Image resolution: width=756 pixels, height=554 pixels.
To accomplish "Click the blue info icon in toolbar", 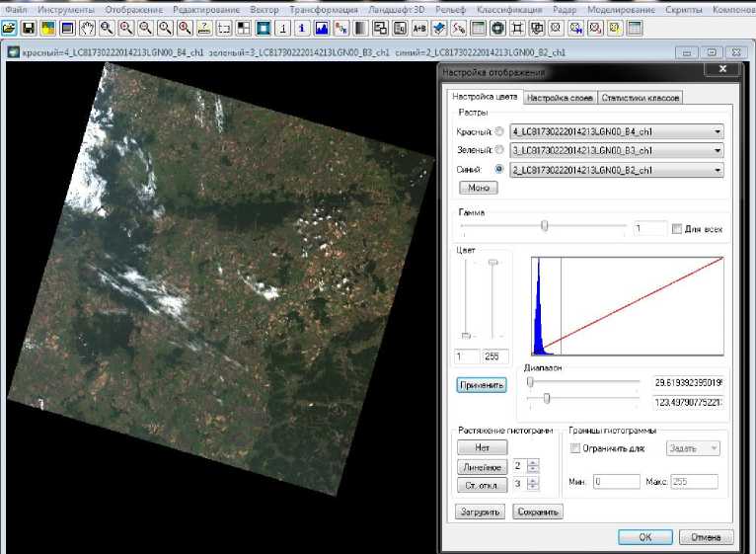I will coord(302,28).
